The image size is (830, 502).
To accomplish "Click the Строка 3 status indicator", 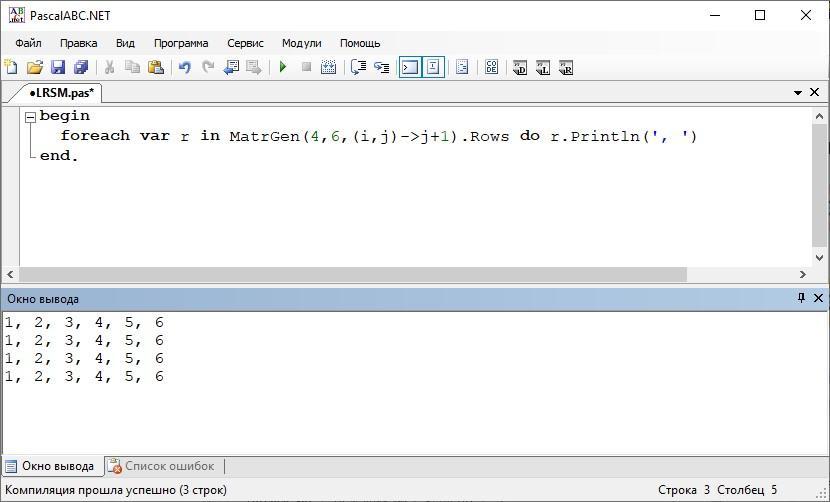I will (684, 490).
